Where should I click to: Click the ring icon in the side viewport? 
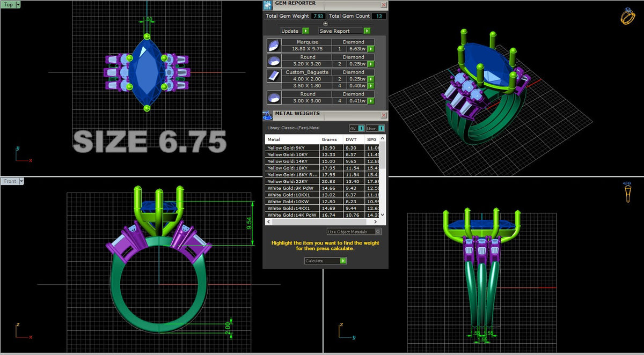(x=627, y=191)
